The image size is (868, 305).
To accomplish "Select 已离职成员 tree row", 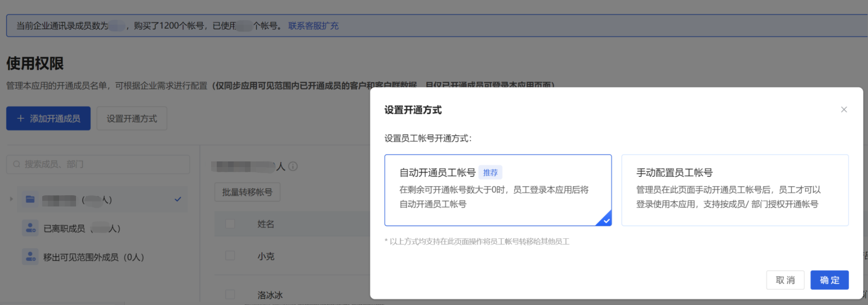I will pyautogui.click(x=102, y=229).
